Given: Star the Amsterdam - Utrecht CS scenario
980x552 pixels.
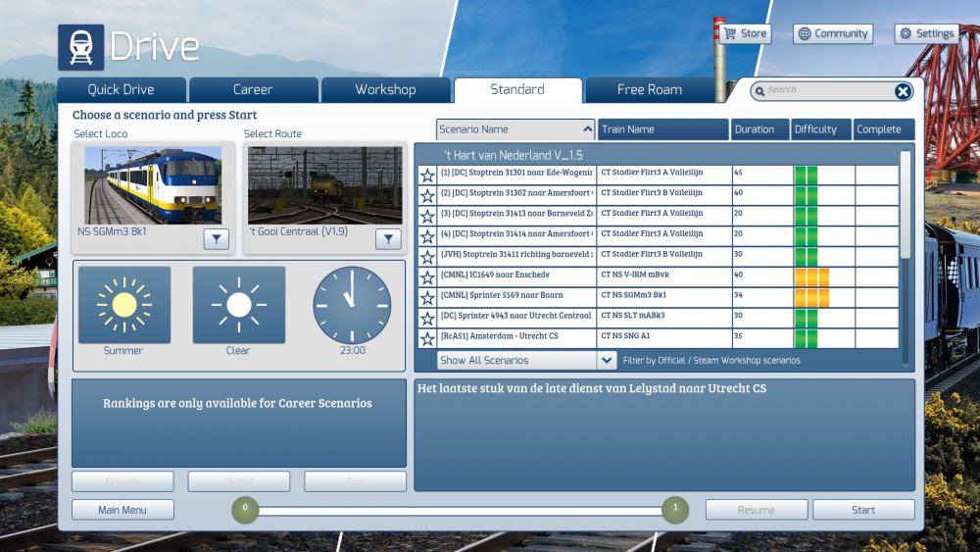Looking at the screenshot, I should 427,339.
